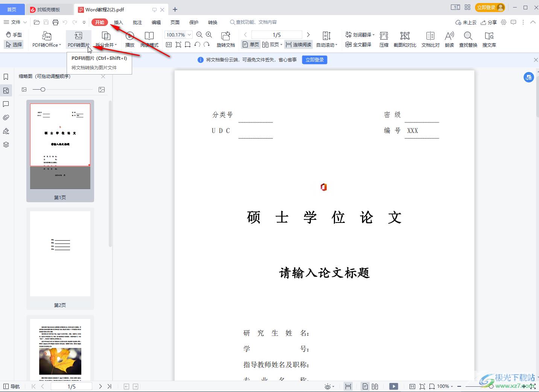Click the 未上云 cloud status button
539x392 pixels.
click(x=466, y=22)
